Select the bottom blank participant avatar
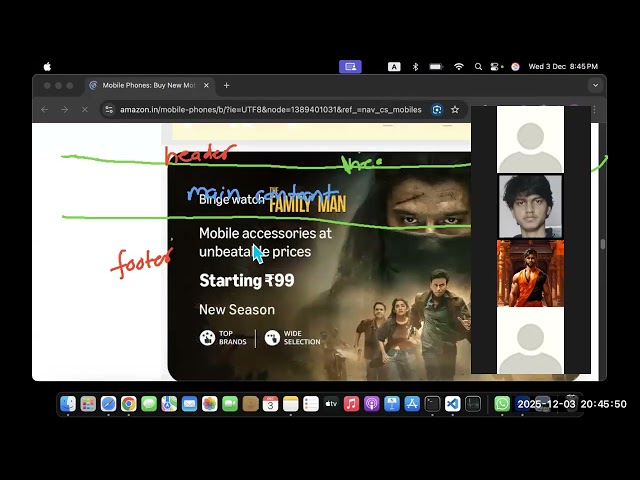 click(x=530, y=340)
